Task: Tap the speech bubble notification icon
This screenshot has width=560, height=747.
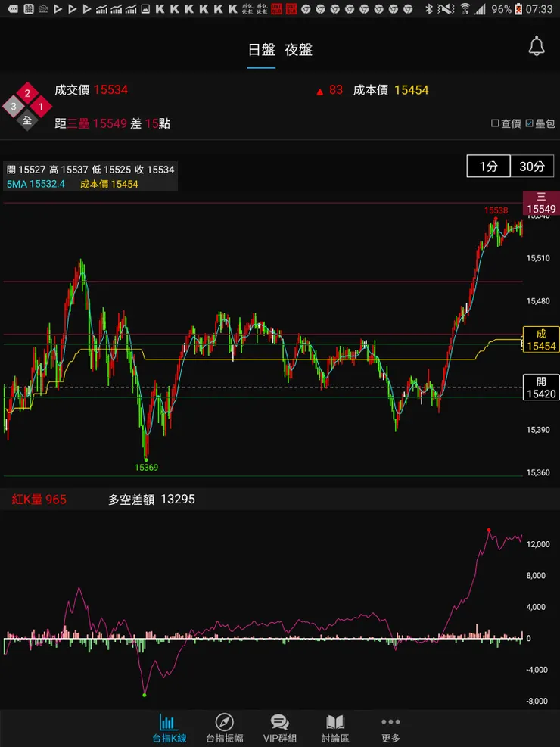Action: [13, 8]
